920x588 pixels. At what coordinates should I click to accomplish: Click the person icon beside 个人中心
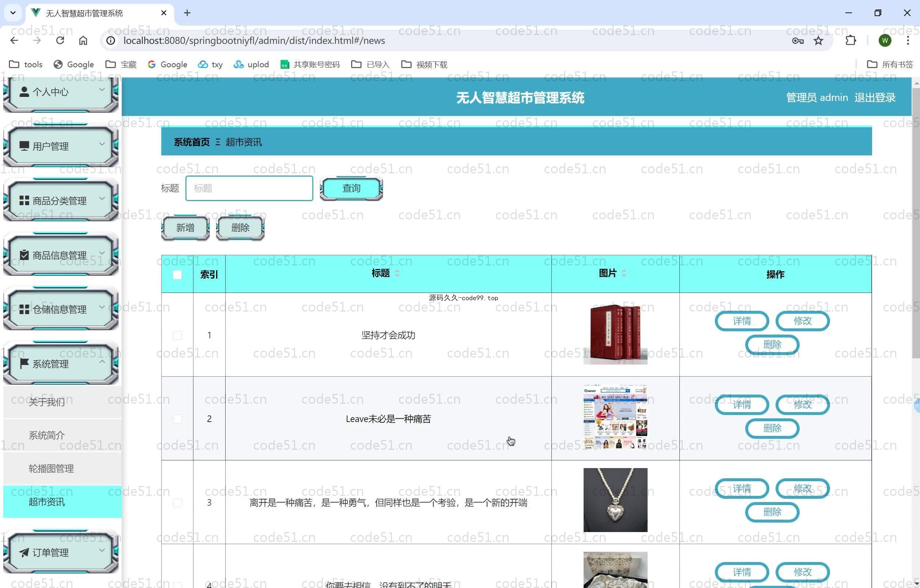pyautogui.click(x=24, y=92)
